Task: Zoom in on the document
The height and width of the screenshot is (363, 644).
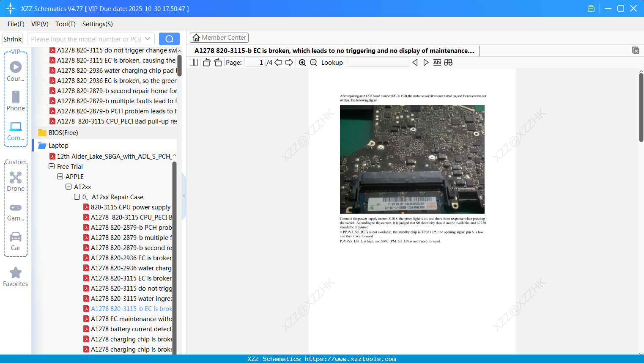Action: pos(302,63)
